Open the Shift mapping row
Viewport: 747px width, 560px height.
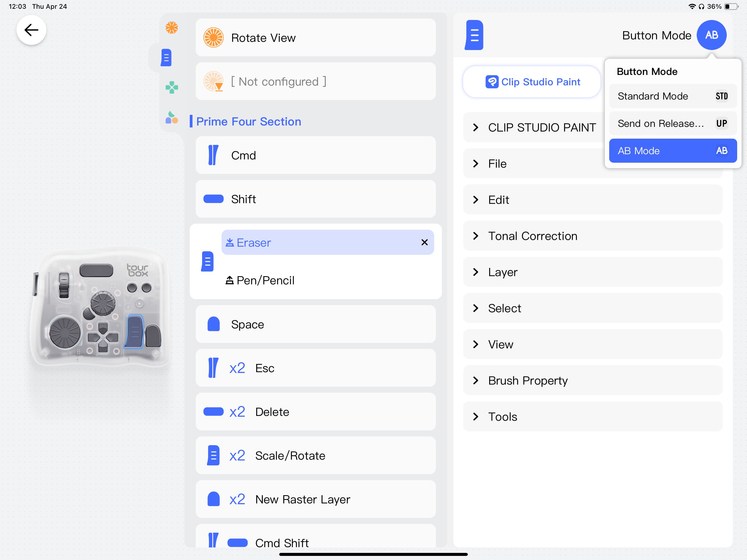[316, 199]
